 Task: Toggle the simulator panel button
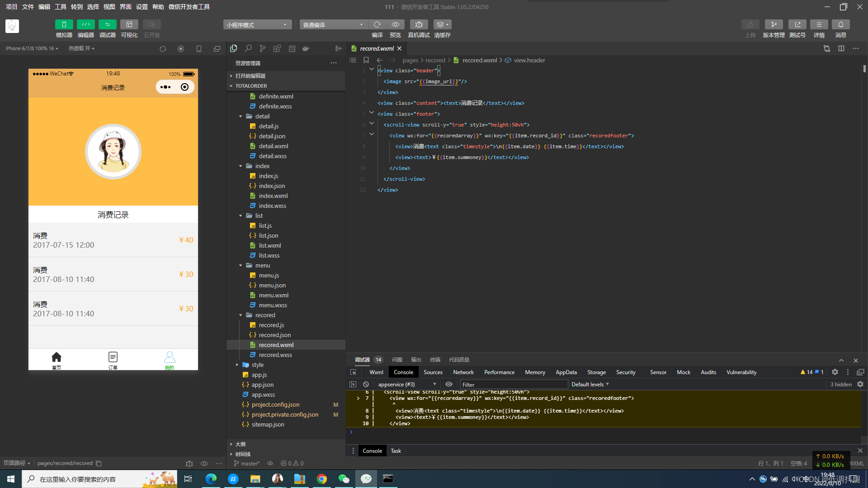[64, 24]
